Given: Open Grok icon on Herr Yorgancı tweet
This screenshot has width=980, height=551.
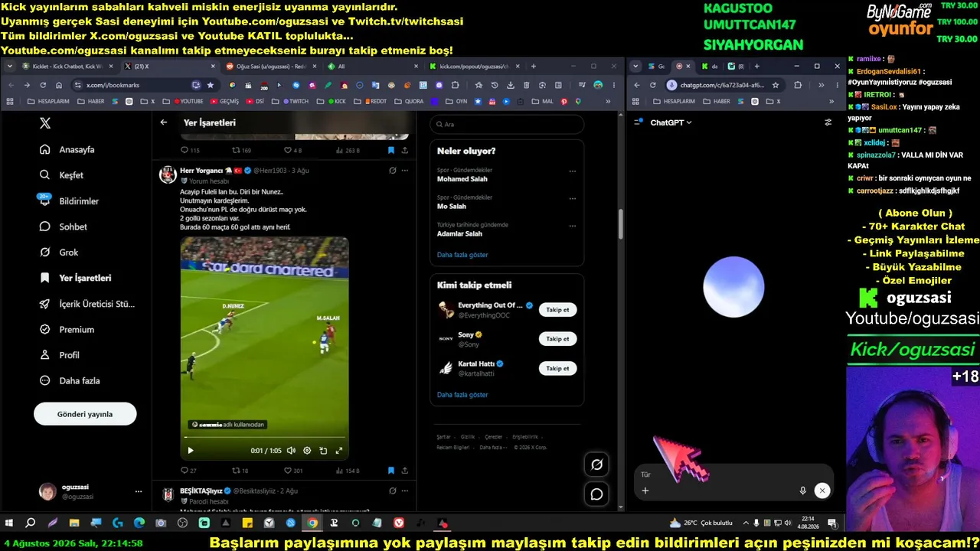Looking at the screenshot, I should (392, 171).
